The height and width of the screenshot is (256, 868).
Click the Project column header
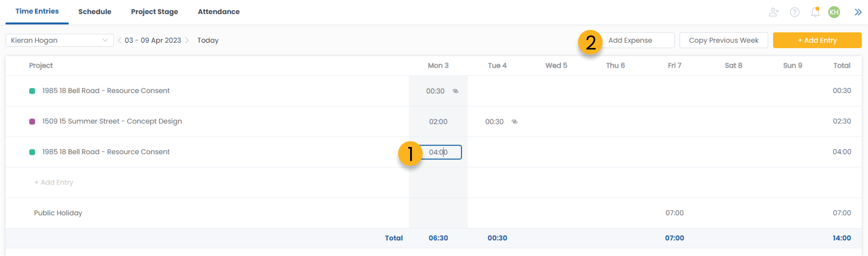tap(41, 66)
